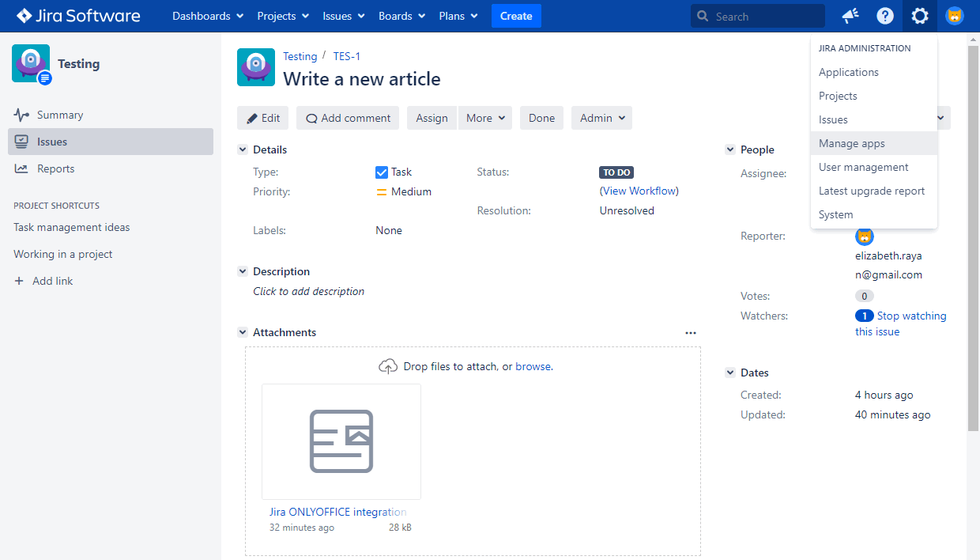980x560 pixels.
Task: Click the Jira Software logo
Action: (x=78, y=16)
